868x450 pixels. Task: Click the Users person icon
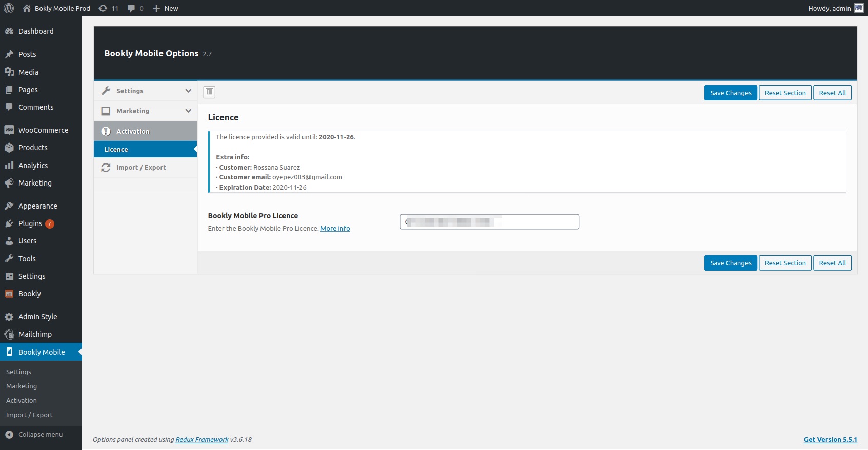point(9,241)
